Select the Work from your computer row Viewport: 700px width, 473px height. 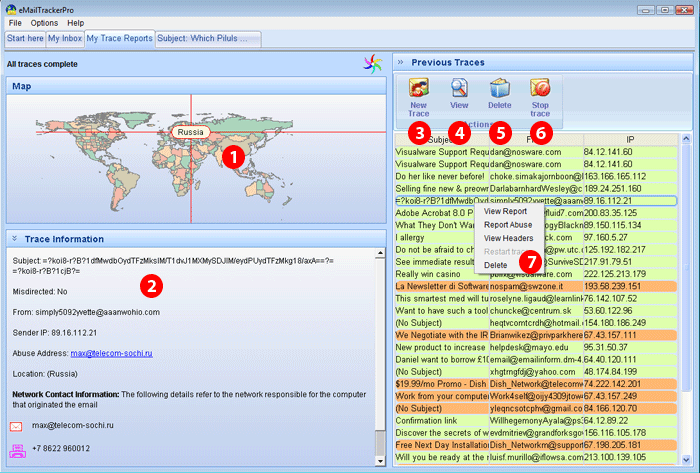536,396
